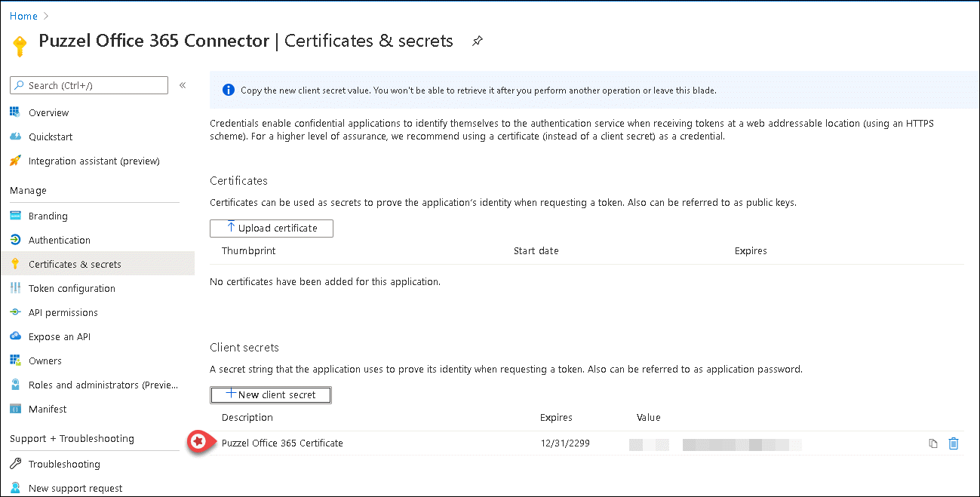Viewport: 980px width, 497px height.
Task: Collapse the left navigation menu
Action: pyautogui.click(x=183, y=85)
